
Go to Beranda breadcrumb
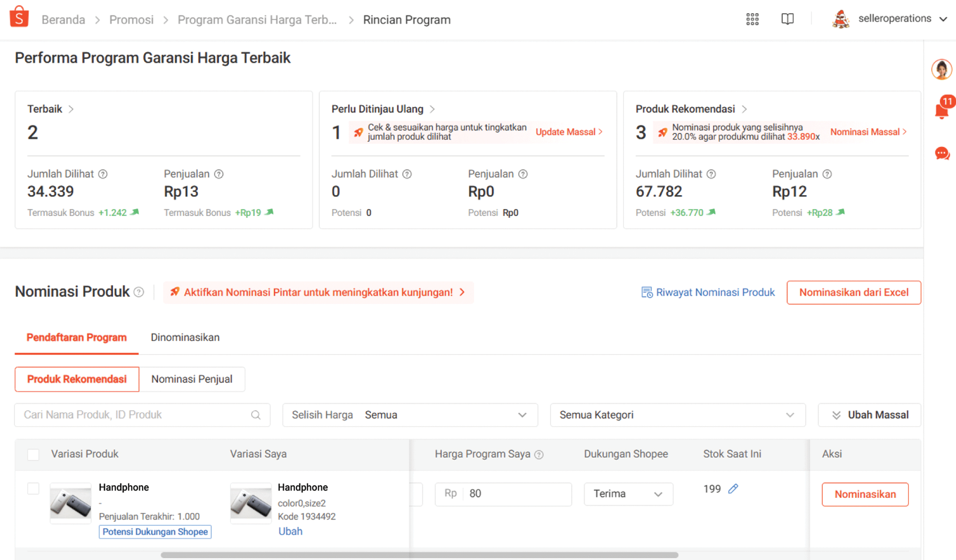coord(63,20)
